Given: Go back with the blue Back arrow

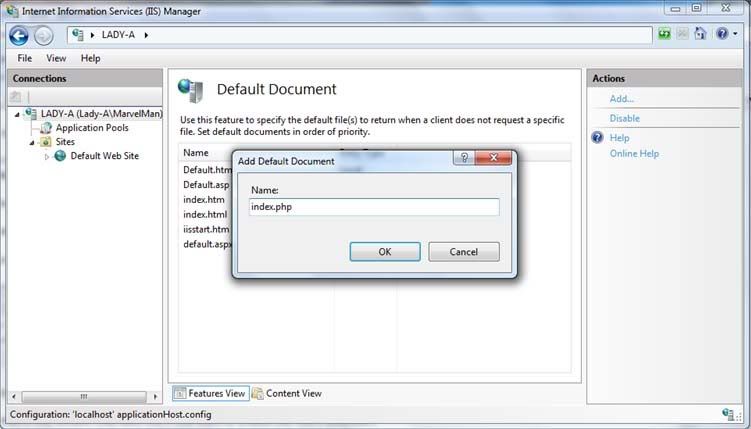Looking at the screenshot, I should 19,36.
